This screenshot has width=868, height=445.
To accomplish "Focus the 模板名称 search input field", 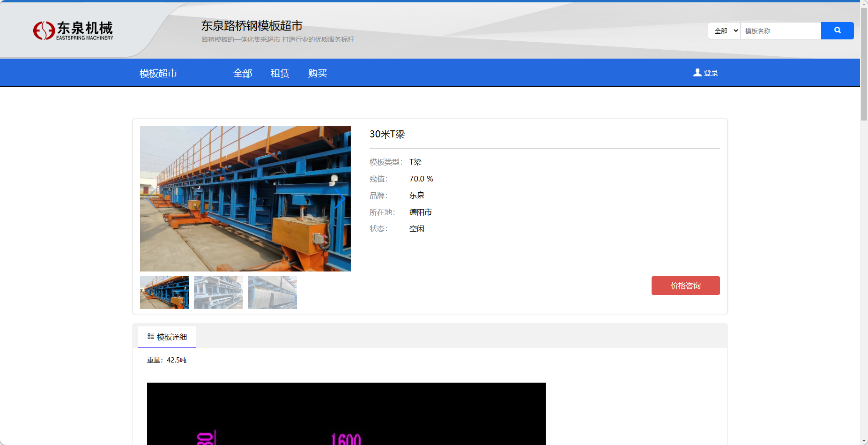I will coord(780,30).
